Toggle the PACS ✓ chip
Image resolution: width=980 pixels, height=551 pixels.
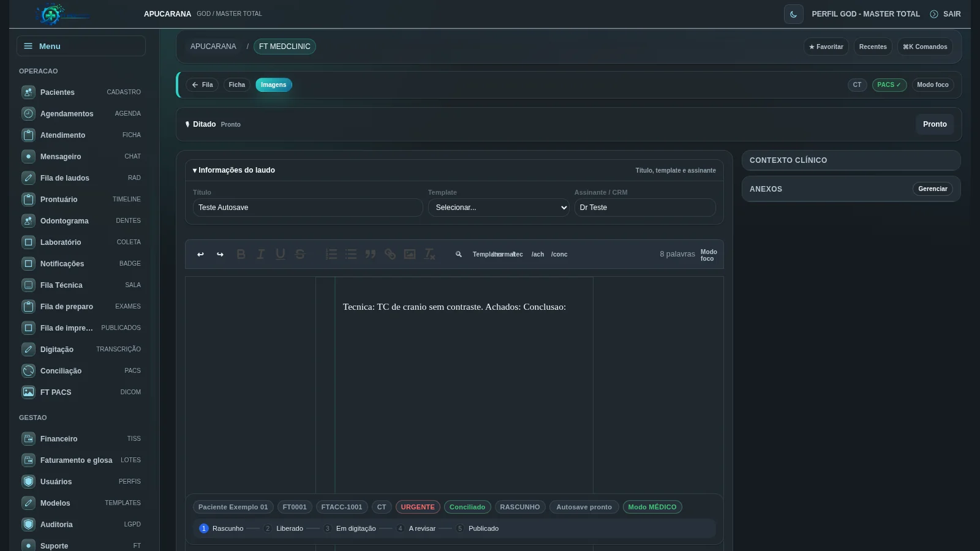click(889, 85)
